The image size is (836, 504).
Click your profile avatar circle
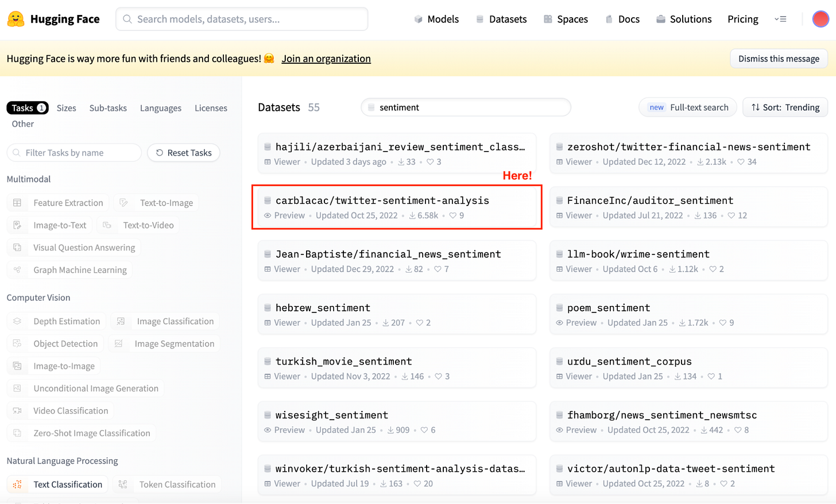(x=820, y=18)
